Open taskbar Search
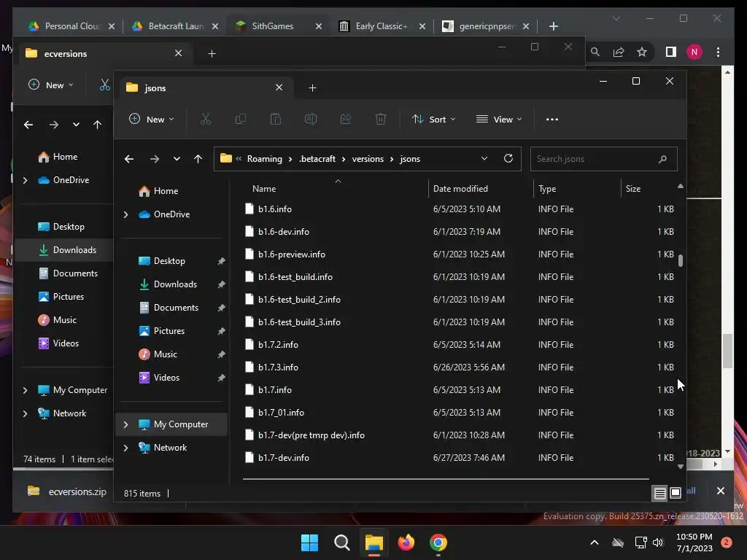This screenshot has height=560, width=747. (x=342, y=542)
